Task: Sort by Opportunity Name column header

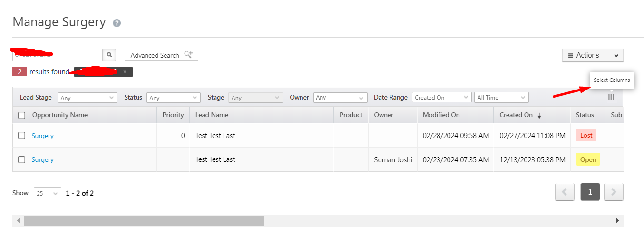Action: [x=60, y=115]
